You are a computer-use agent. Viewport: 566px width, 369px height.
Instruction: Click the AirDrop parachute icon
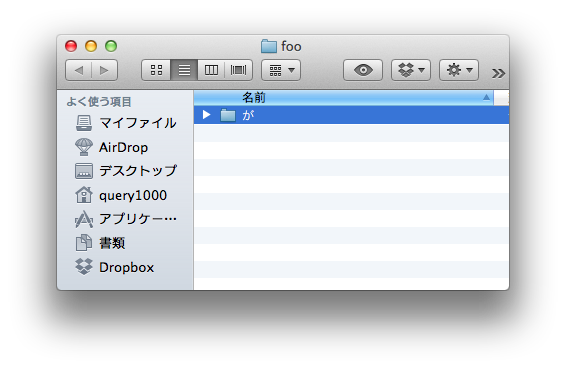tap(84, 147)
